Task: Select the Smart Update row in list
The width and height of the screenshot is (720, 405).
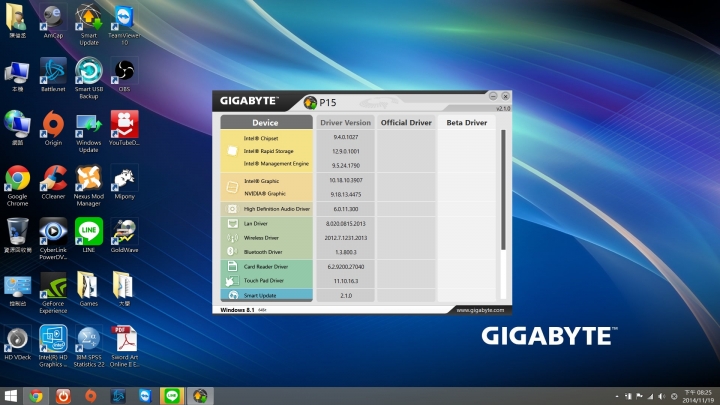Action: [x=266, y=295]
